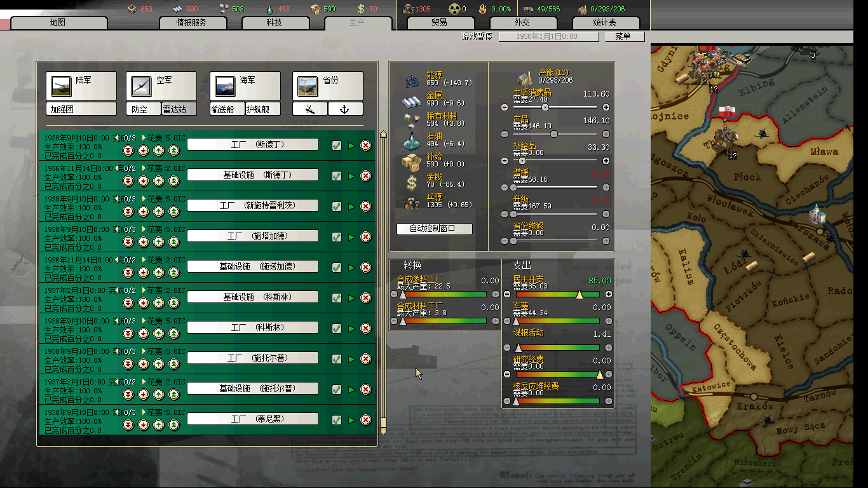Click the 省份 (Province) build button
Image resolution: width=868 pixels, height=488 pixels.
[328, 86]
